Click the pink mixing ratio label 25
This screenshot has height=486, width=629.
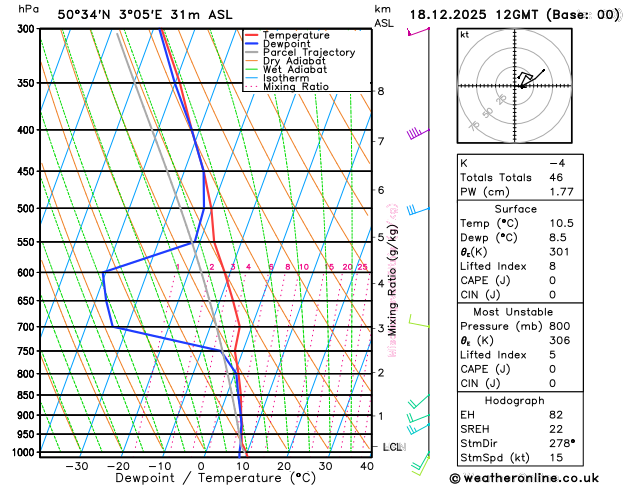click(x=362, y=267)
